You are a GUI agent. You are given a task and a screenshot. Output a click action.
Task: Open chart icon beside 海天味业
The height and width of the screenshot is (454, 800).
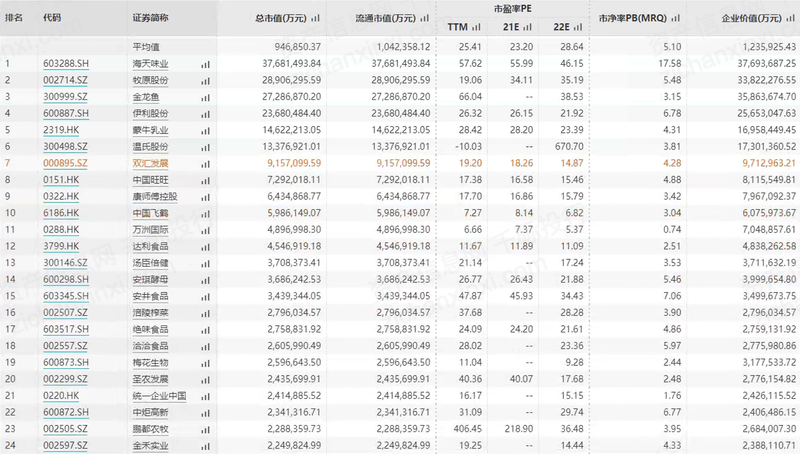click(x=205, y=65)
